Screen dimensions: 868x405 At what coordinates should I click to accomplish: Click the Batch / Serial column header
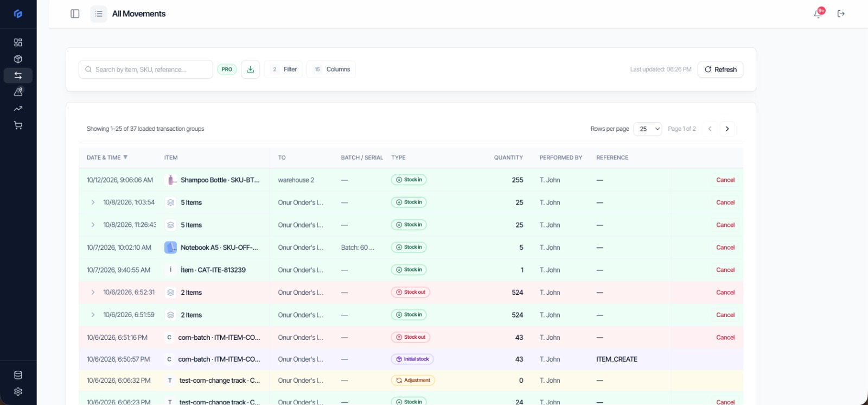pyautogui.click(x=362, y=157)
